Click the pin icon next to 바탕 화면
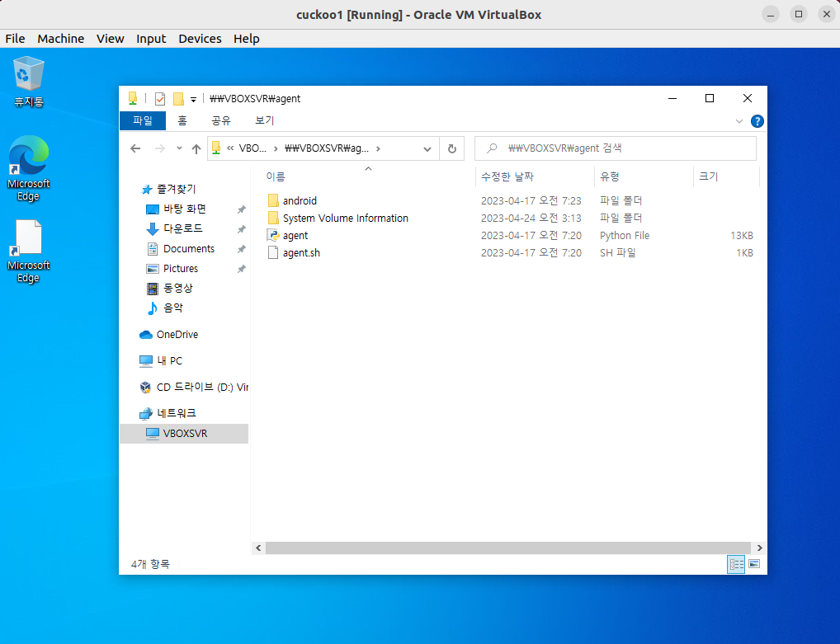Image resolution: width=840 pixels, height=644 pixels. tap(242, 209)
